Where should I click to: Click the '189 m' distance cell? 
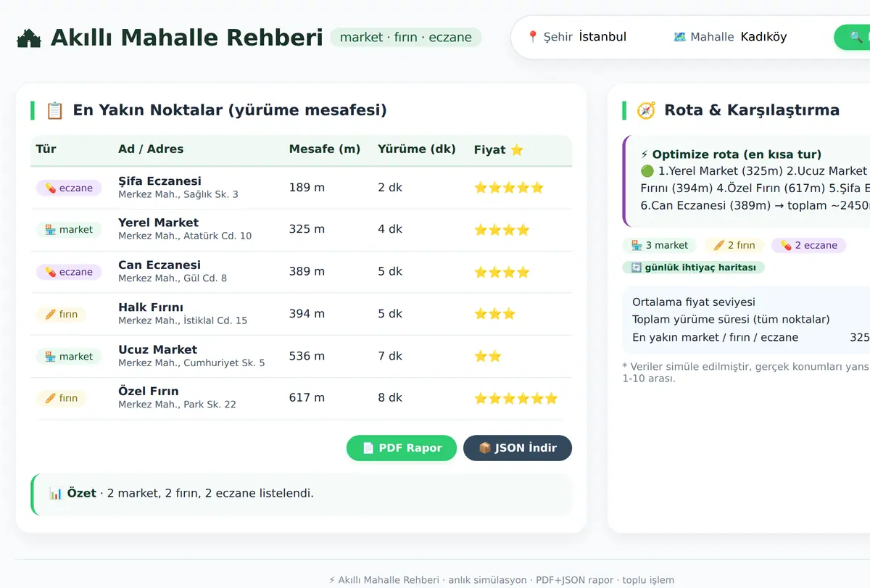pos(307,188)
